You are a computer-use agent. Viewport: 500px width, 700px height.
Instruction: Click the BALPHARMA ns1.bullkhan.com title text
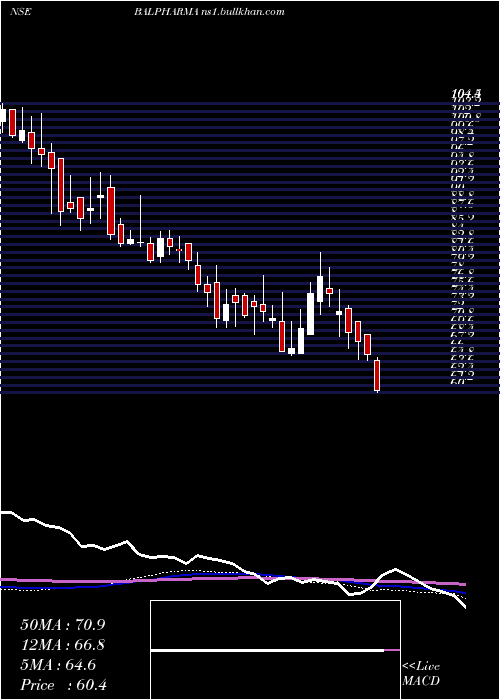209,12
